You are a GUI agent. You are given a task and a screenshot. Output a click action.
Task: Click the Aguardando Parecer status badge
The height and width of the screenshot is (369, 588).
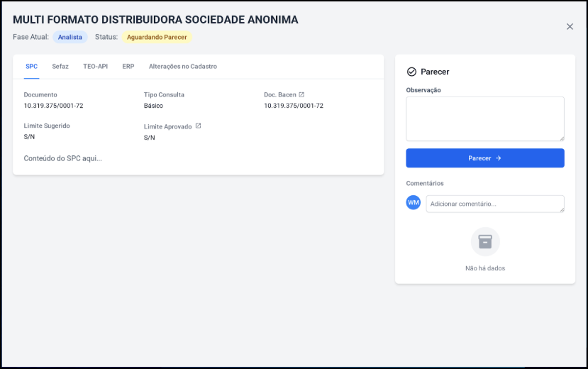pos(157,37)
